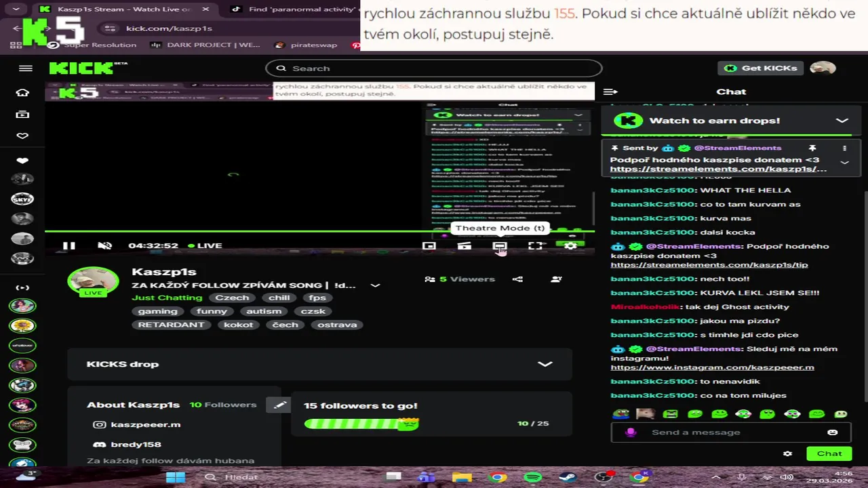Focus the Kick Search field
This screenshot has width=868, height=488.
coord(433,68)
